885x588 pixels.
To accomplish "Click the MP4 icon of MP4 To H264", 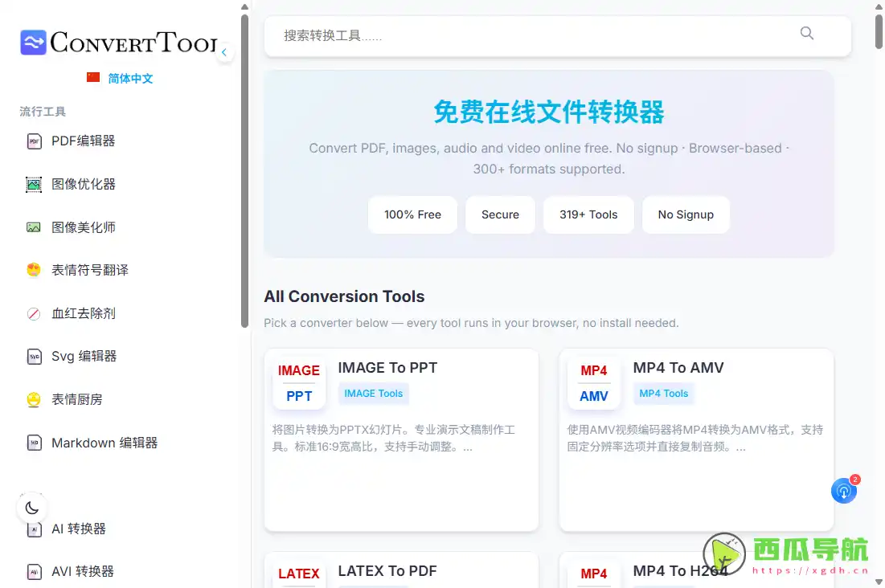I will click(x=594, y=574).
